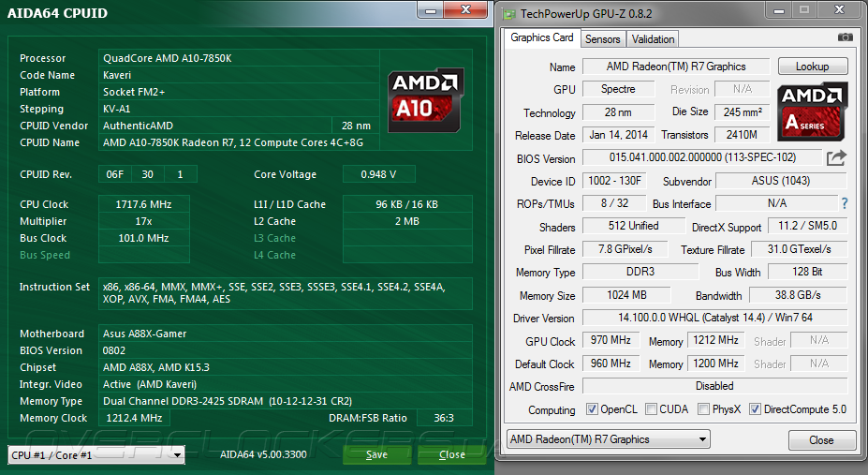Viewport: 868px width, 475px height.
Task: Minimize the GPU-Z window
Action: tap(779, 10)
